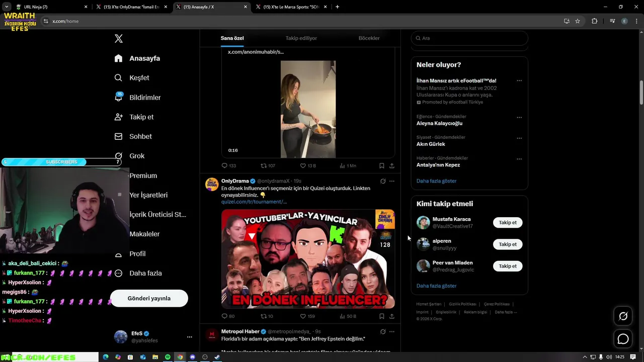The height and width of the screenshot is (362, 644).
Task: Follow Mustafa Karaca
Action: point(508,222)
